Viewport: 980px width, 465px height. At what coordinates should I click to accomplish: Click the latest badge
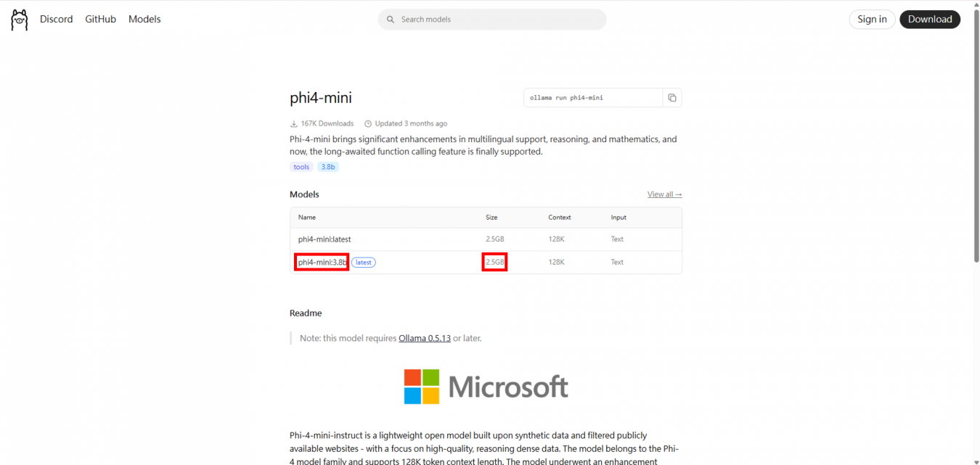tap(364, 263)
